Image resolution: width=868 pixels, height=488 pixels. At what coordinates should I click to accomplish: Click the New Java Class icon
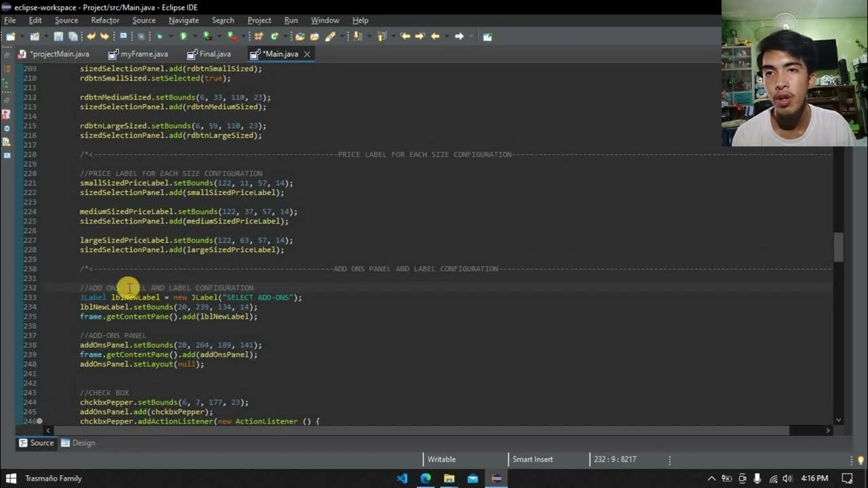(x=275, y=37)
